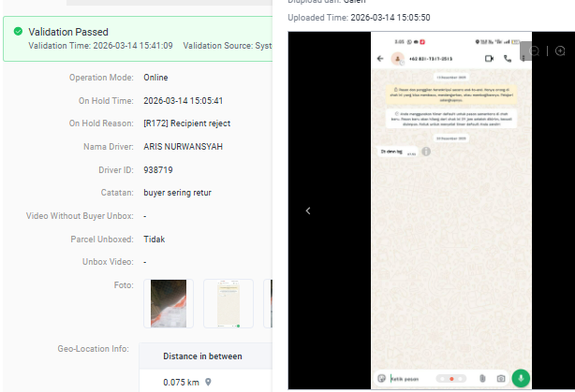Click the WhatsApp contact phone number
The width and height of the screenshot is (575, 392).
[431, 59]
